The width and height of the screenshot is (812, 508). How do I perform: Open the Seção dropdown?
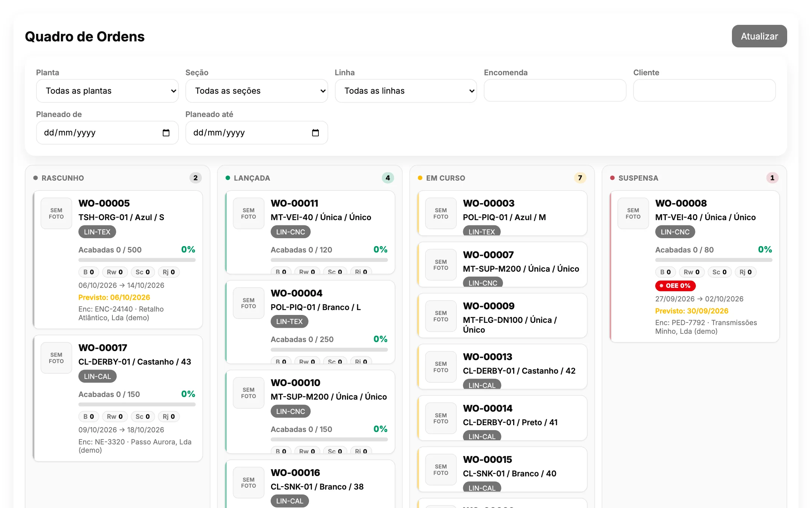pyautogui.click(x=256, y=91)
